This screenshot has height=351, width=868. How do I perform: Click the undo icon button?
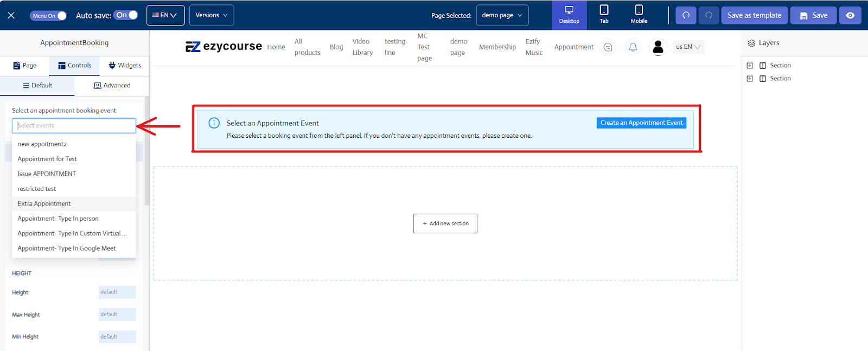[686, 15]
